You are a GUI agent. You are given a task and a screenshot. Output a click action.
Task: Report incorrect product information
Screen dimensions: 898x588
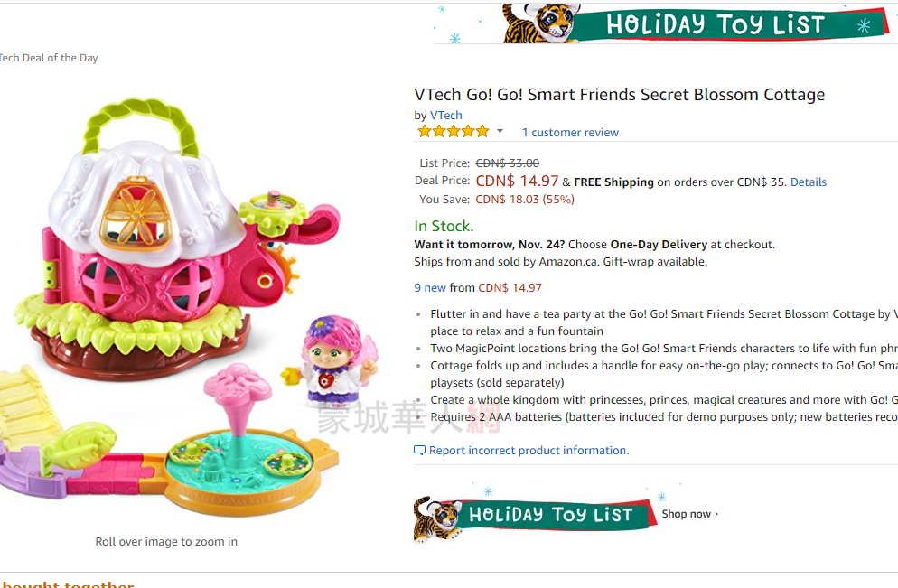tap(529, 451)
